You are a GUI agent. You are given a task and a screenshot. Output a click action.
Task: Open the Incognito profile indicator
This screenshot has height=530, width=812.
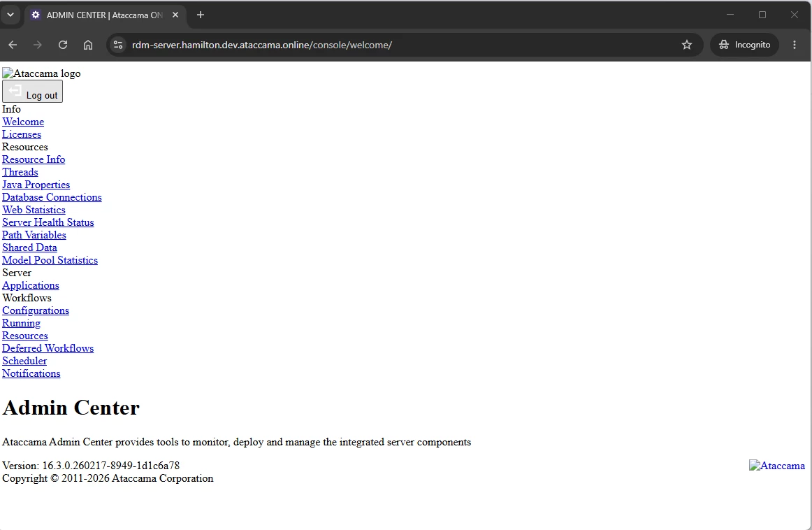coord(745,45)
